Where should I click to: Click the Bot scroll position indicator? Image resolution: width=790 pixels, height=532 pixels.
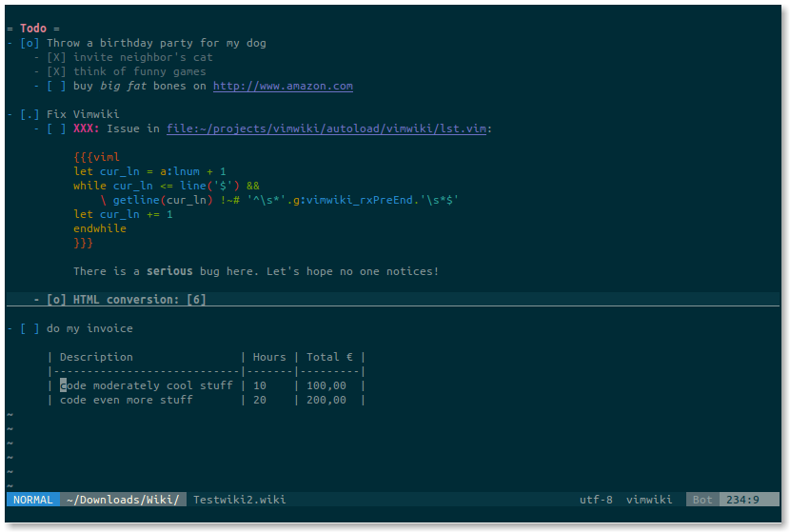click(702, 500)
